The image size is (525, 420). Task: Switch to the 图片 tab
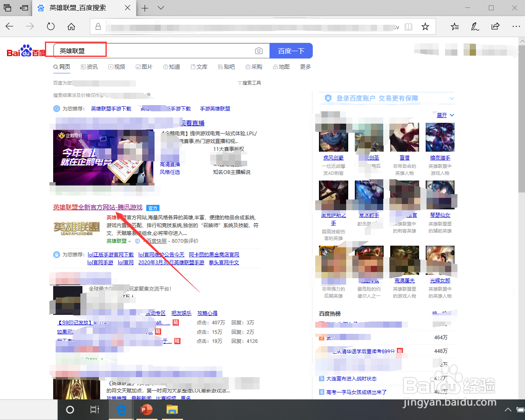click(x=144, y=67)
